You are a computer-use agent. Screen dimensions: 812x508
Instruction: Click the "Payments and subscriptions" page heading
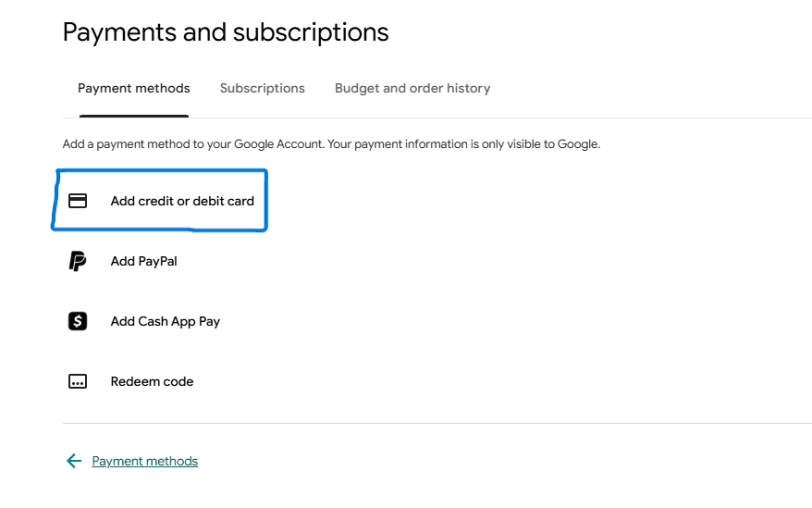[226, 32]
